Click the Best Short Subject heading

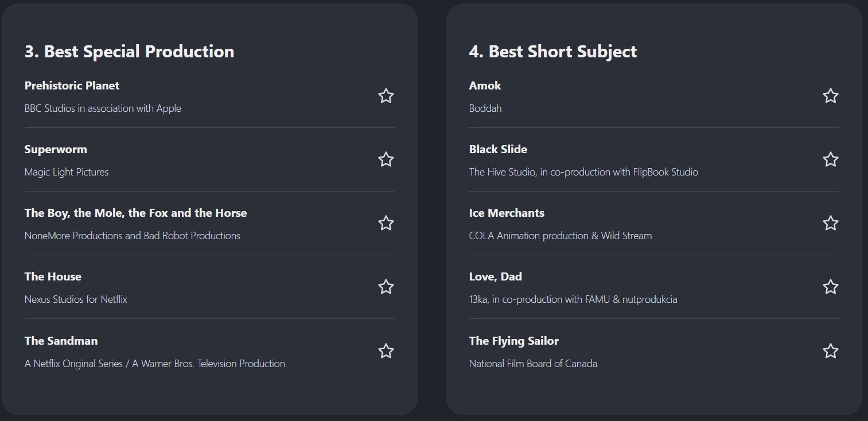[x=552, y=52]
